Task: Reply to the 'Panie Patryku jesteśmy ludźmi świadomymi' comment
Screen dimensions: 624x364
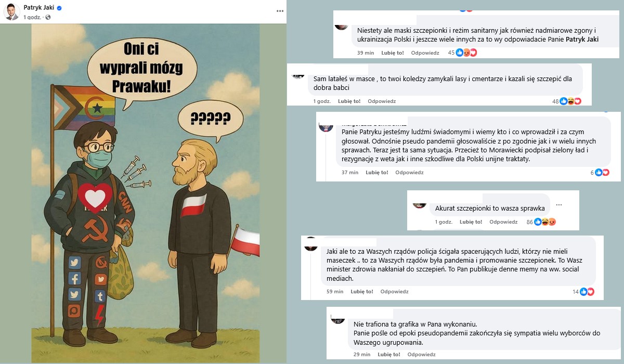Action: click(x=409, y=173)
